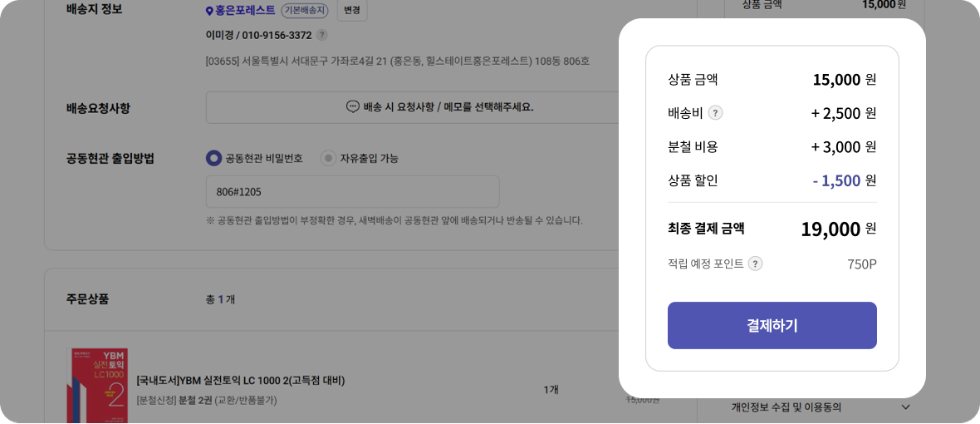980x424 pixels.
Task: Click the 상품 할인 value - 1,500 원
Action: click(845, 180)
